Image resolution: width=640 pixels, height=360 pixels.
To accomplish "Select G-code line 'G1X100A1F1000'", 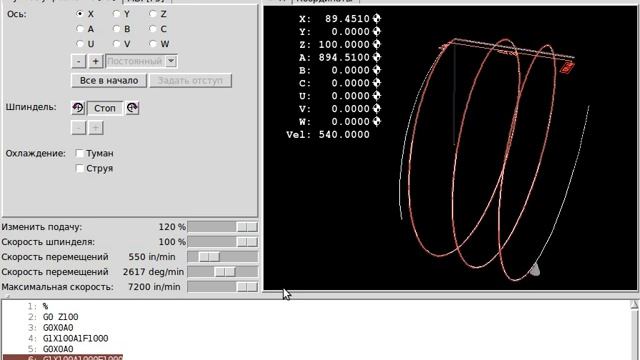I will [76, 338].
